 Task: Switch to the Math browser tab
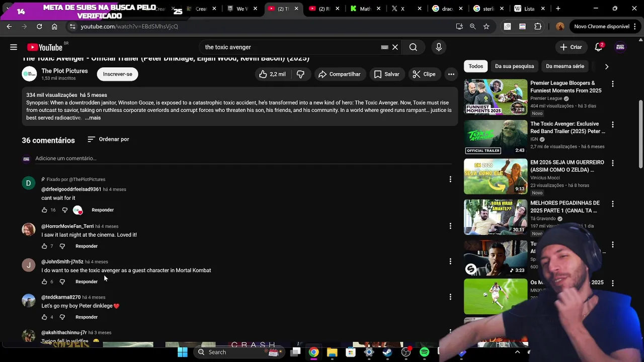(365, 9)
